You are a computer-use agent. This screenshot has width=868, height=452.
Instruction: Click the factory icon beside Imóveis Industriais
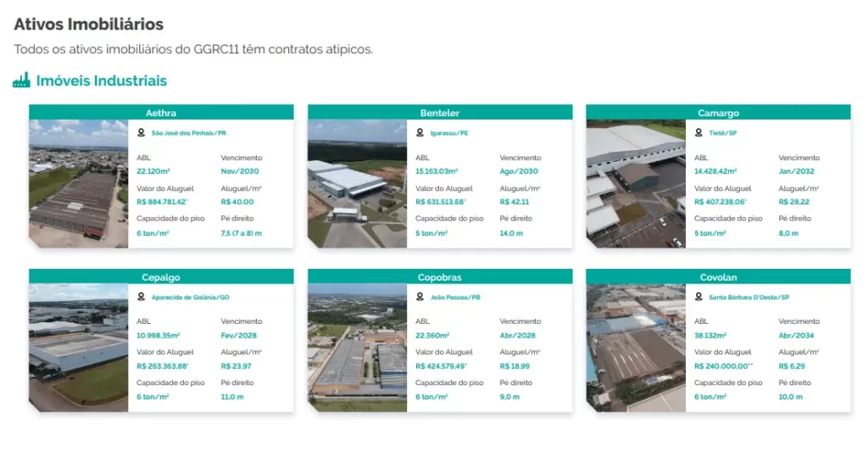point(21,81)
